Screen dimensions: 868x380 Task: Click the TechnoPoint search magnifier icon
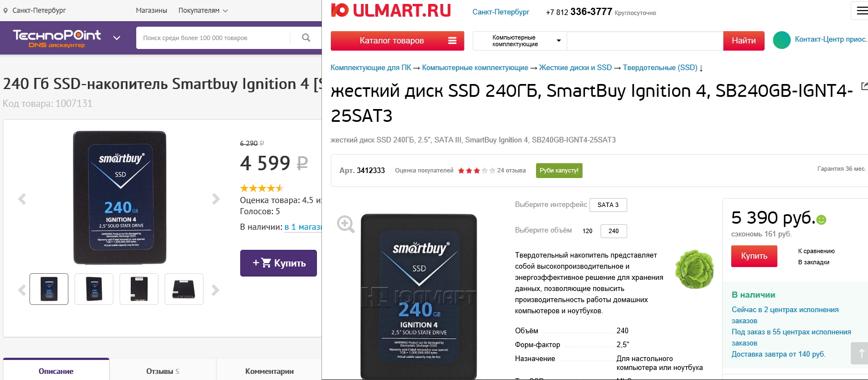coord(306,38)
